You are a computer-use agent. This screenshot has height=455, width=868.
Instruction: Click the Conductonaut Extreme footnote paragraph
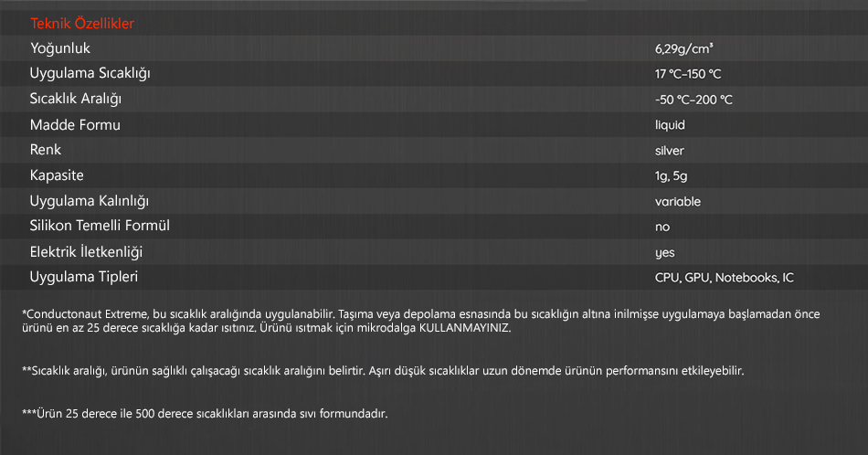pos(420,321)
